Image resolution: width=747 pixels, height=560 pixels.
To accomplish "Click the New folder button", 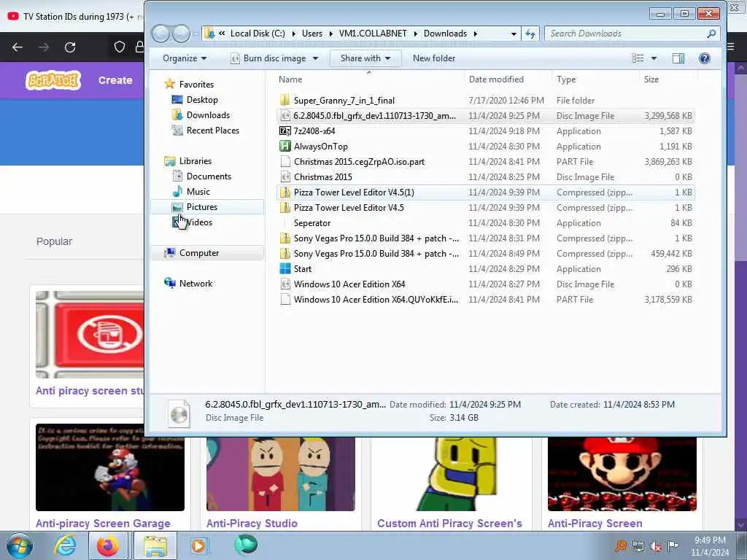I will pos(434,58).
